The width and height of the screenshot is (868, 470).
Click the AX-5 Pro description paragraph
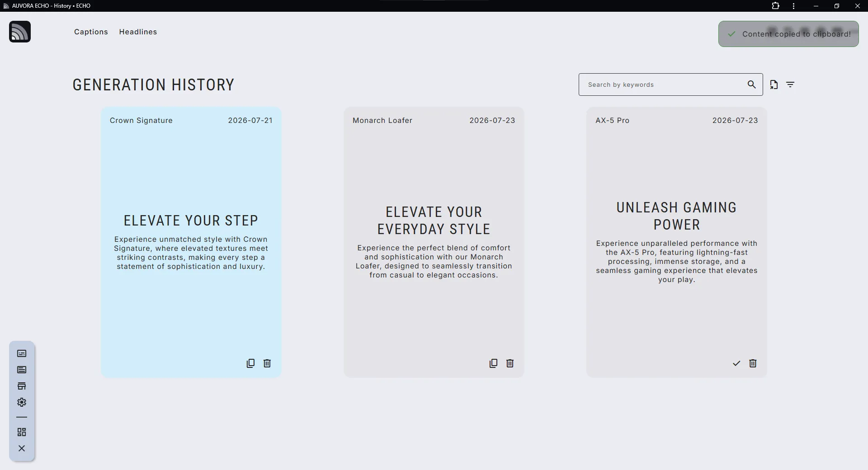click(x=676, y=261)
